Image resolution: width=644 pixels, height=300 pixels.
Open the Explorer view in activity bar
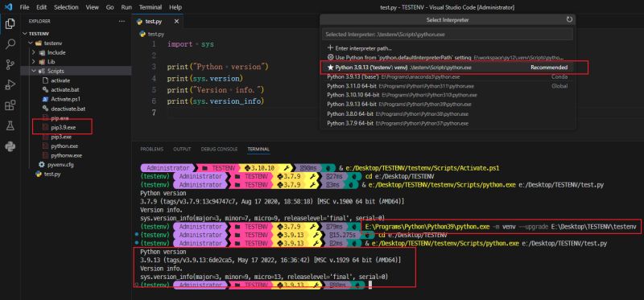[x=10, y=24]
